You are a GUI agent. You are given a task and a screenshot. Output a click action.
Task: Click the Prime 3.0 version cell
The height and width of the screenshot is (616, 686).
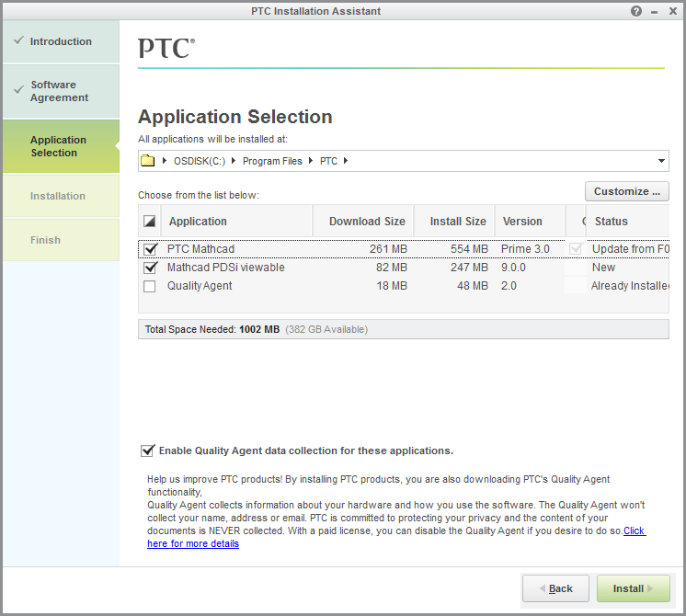525,249
